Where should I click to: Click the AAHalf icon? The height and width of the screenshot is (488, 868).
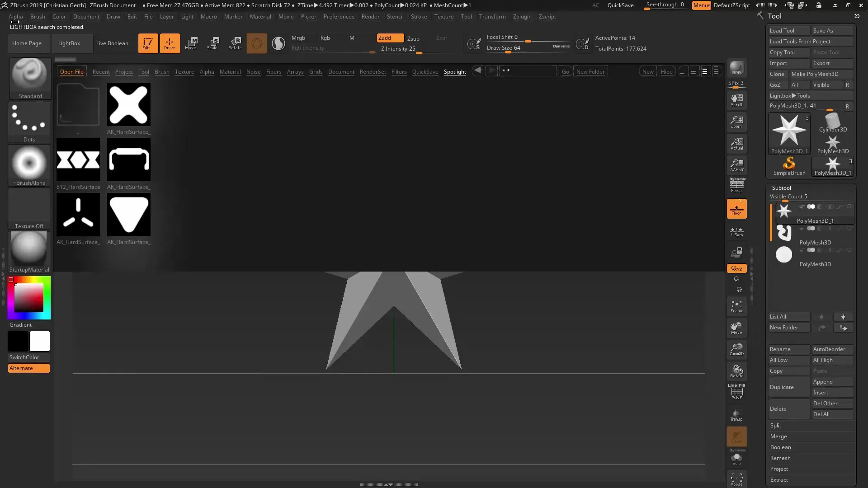[x=736, y=165]
